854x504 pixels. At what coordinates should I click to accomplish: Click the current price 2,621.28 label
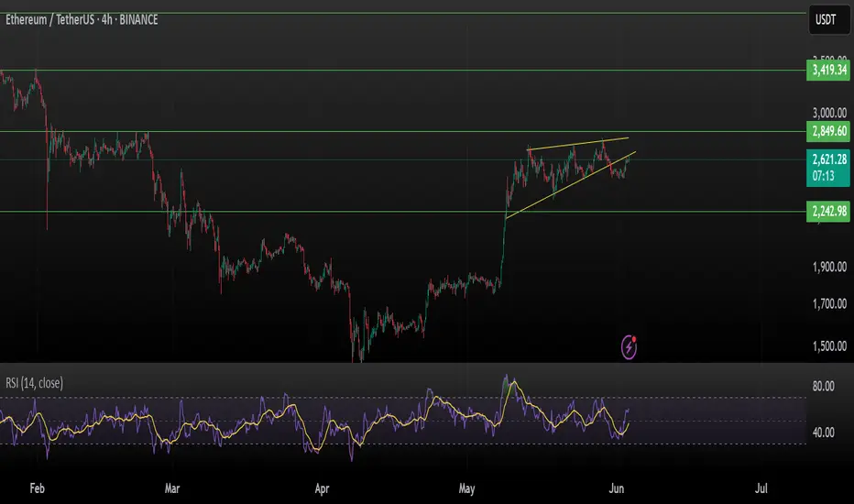pos(828,168)
